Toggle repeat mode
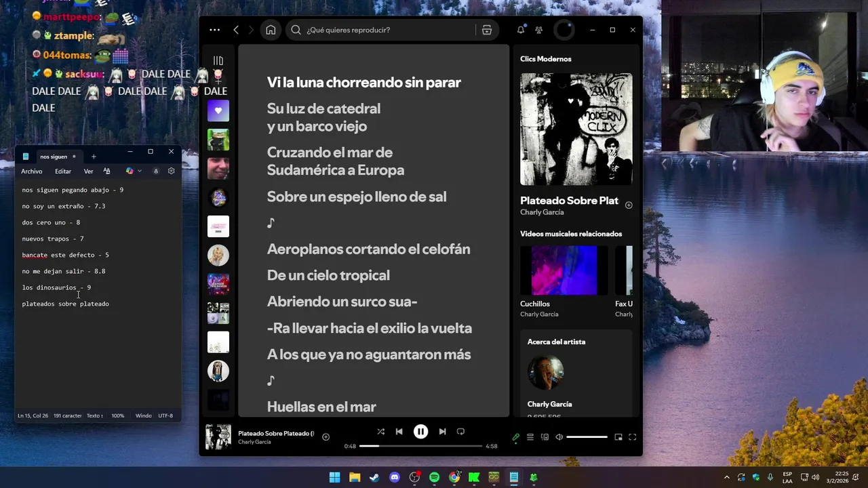This screenshot has width=868, height=488. coord(461,432)
